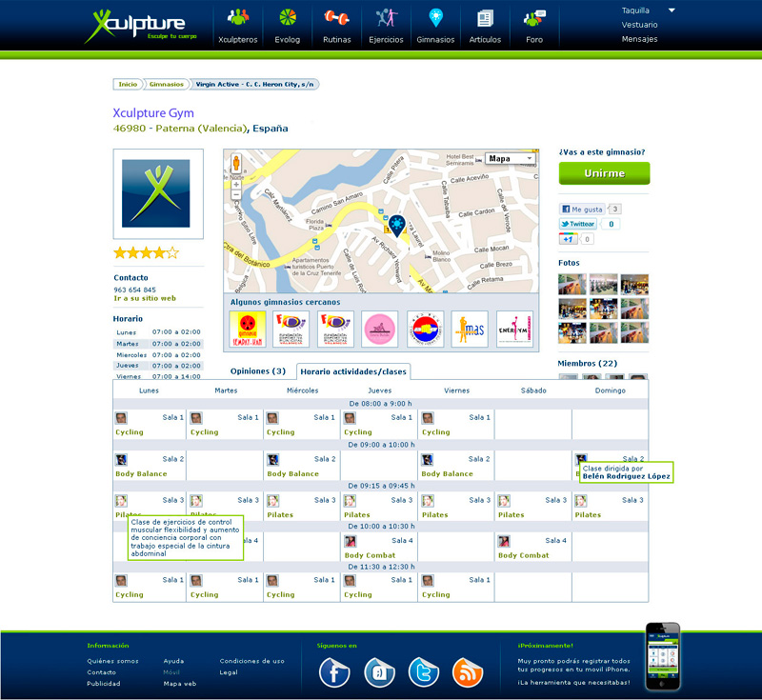This screenshot has height=700, width=762.
Task: Click the star rating under gym logo
Action: point(147,252)
